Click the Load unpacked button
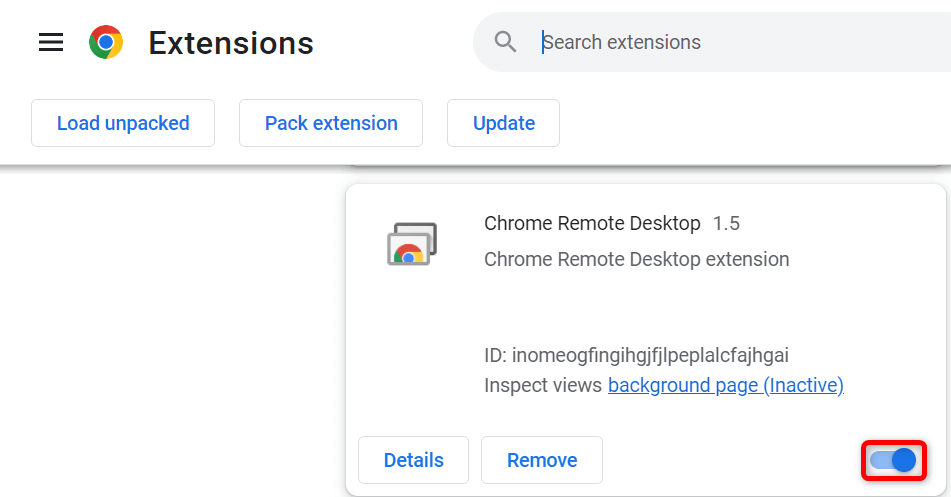 click(123, 123)
